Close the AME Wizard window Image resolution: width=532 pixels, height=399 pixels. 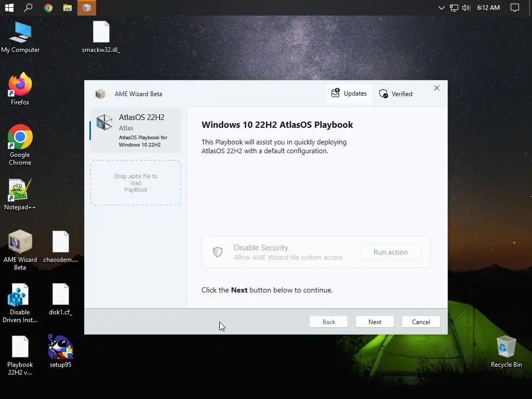(x=436, y=88)
